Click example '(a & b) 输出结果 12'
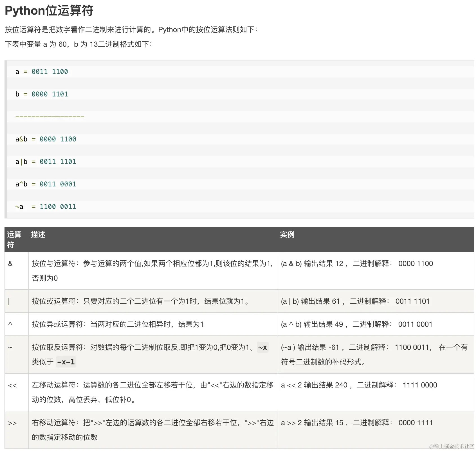 (357, 263)
